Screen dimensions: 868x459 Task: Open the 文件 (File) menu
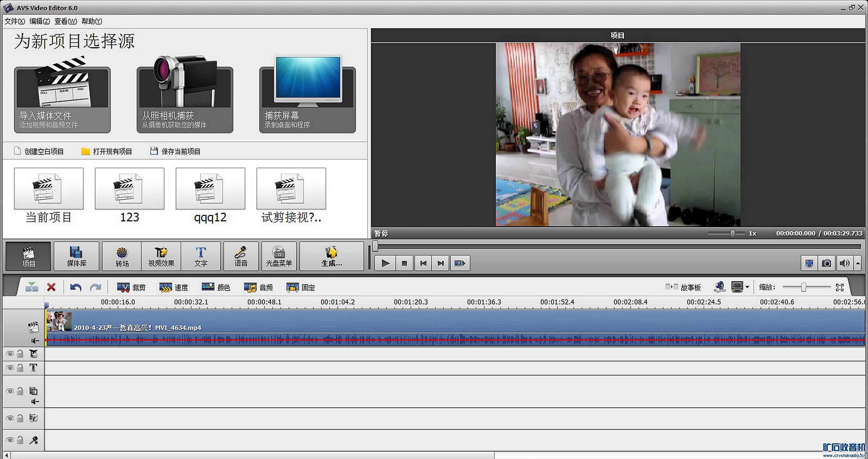click(x=14, y=21)
